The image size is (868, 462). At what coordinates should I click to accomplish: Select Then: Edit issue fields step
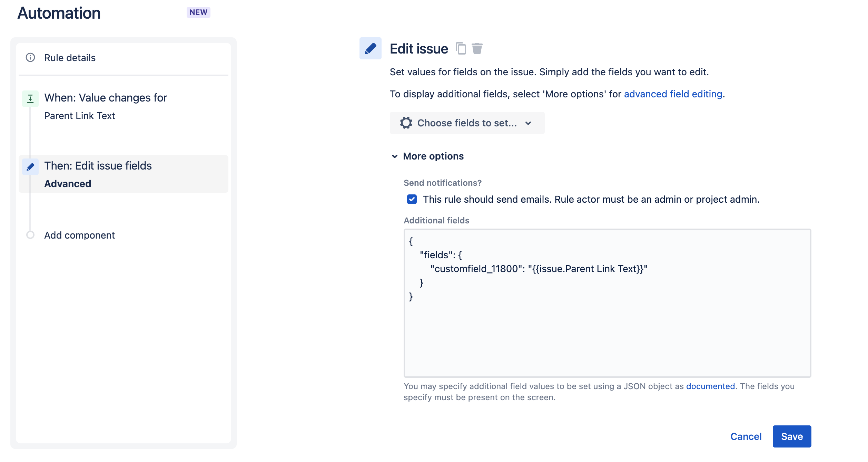pos(98,166)
